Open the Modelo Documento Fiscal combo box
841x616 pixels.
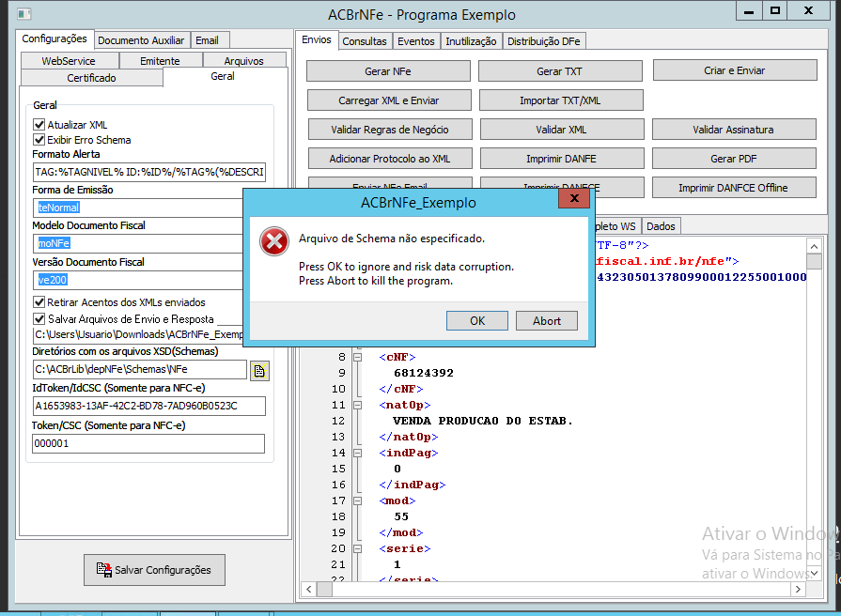click(138, 243)
